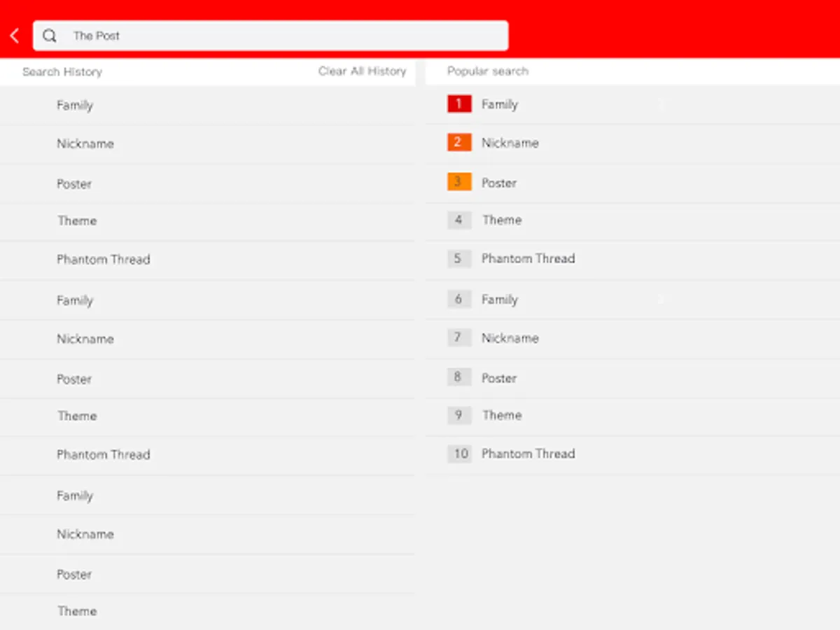
Task: Clear All History of searches
Action: point(363,71)
